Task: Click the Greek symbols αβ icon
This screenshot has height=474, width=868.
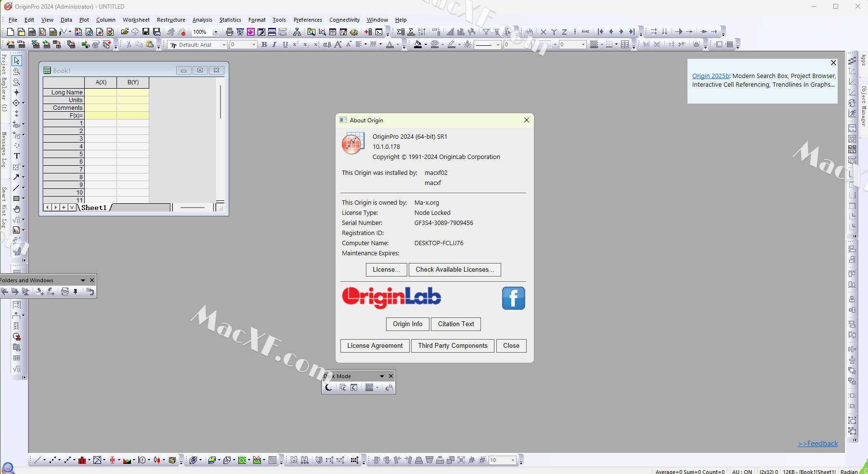Action: (x=327, y=45)
